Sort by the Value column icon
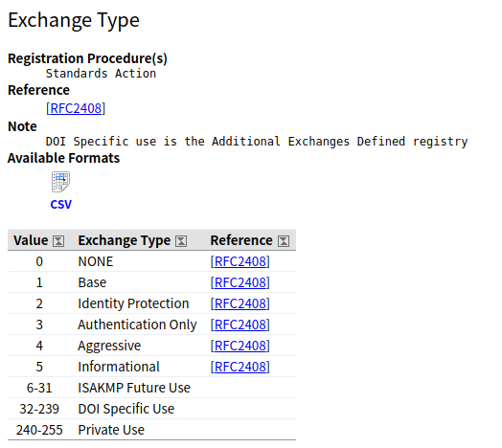Image resolution: width=502 pixels, height=448 pixels. [x=58, y=241]
